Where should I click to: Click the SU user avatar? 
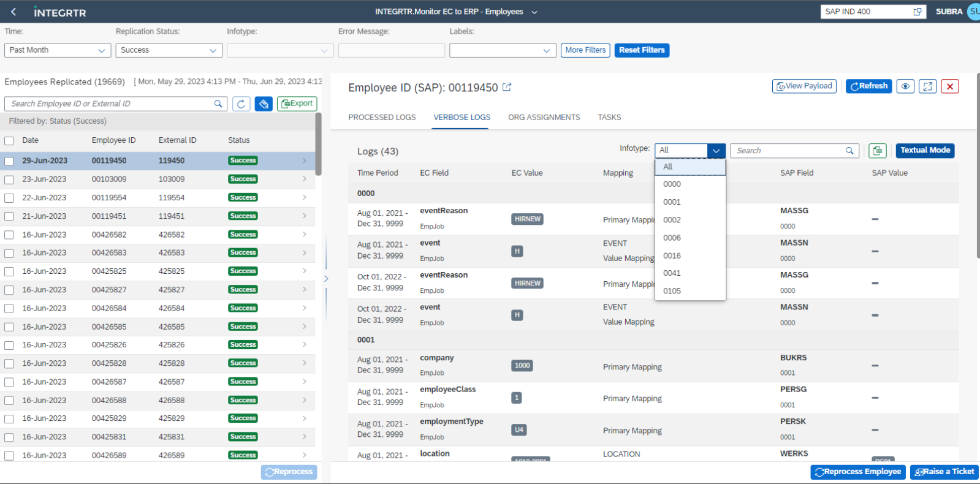pyautogui.click(x=974, y=12)
